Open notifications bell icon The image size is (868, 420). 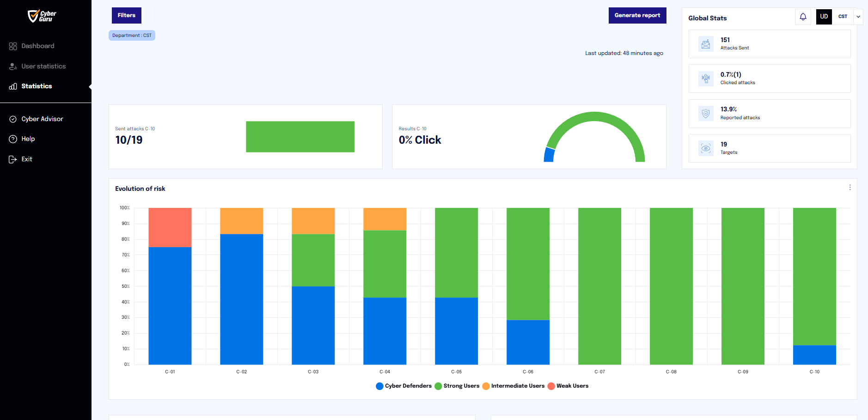803,17
